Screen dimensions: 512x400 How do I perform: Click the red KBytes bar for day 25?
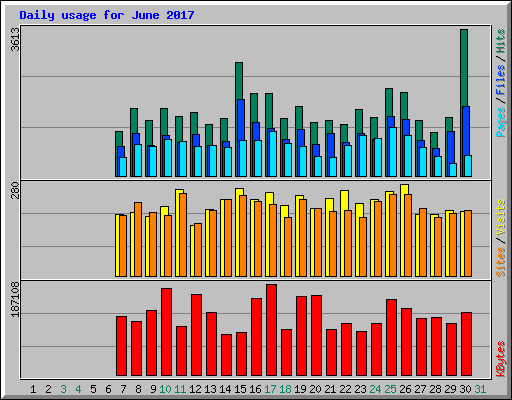pyautogui.click(x=391, y=338)
